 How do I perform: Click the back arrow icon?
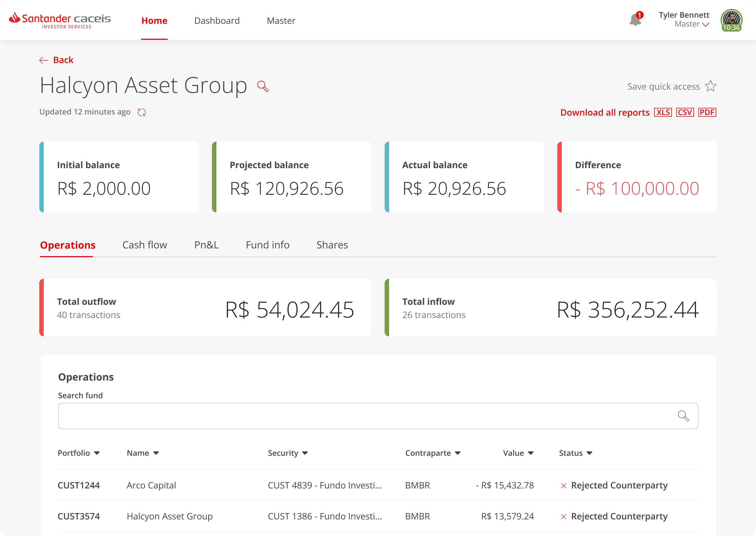pyautogui.click(x=43, y=60)
